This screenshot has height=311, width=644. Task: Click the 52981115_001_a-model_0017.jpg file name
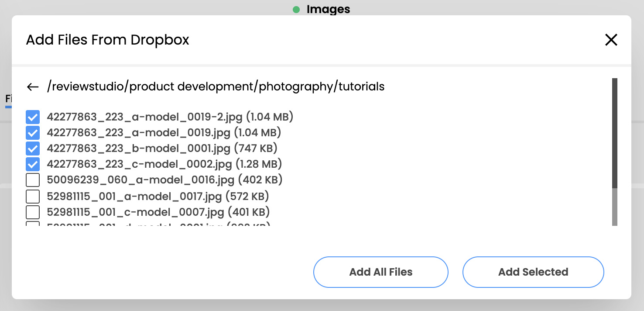[134, 196]
